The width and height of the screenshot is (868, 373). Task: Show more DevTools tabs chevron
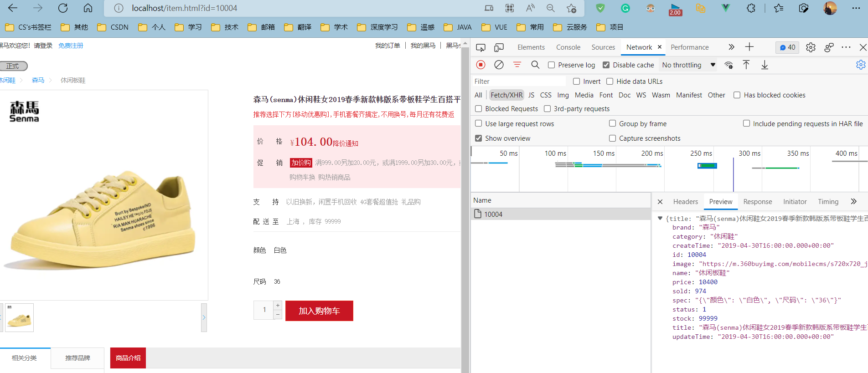[x=731, y=47]
